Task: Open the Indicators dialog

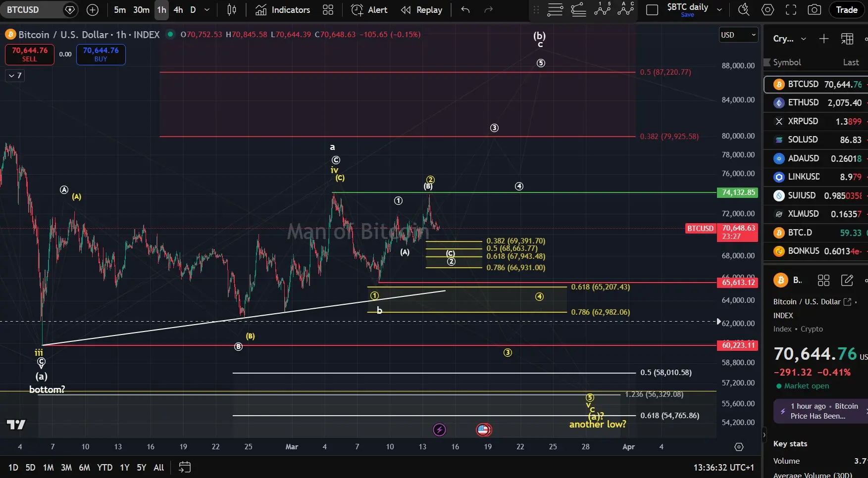Action: [x=283, y=10]
